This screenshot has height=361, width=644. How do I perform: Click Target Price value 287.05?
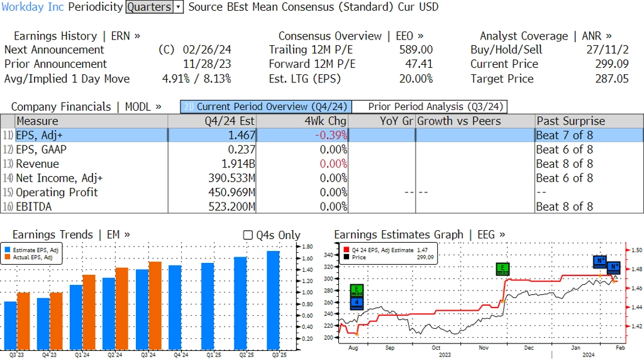tap(612, 79)
